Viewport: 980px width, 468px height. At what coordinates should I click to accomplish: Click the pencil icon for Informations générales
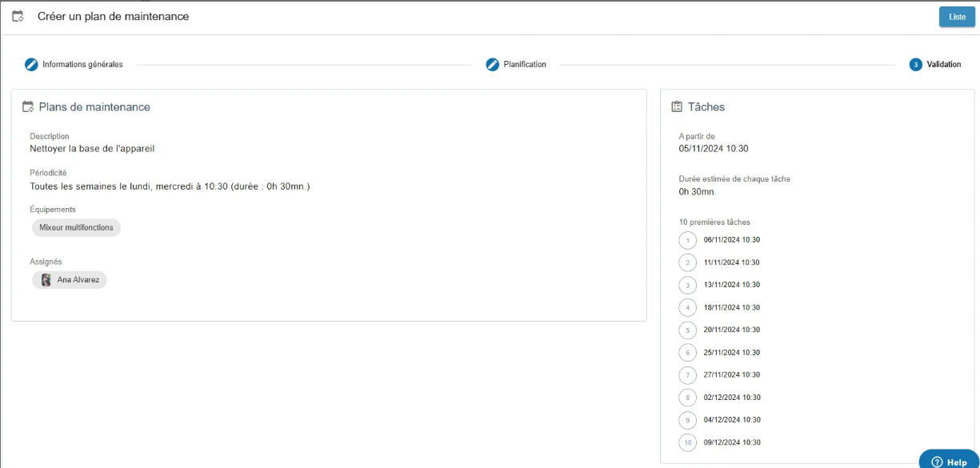tap(31, 65)
